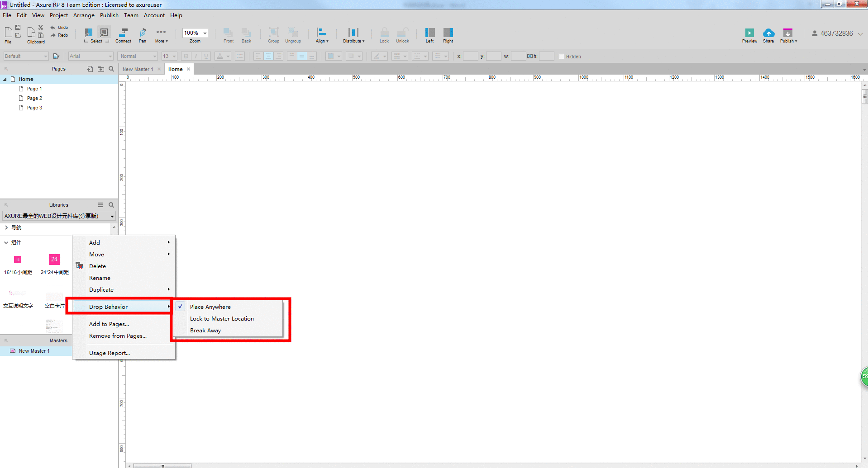Open the line color picker
The width and height of the screenshot is (868, 468).
(x=379, y=56)
